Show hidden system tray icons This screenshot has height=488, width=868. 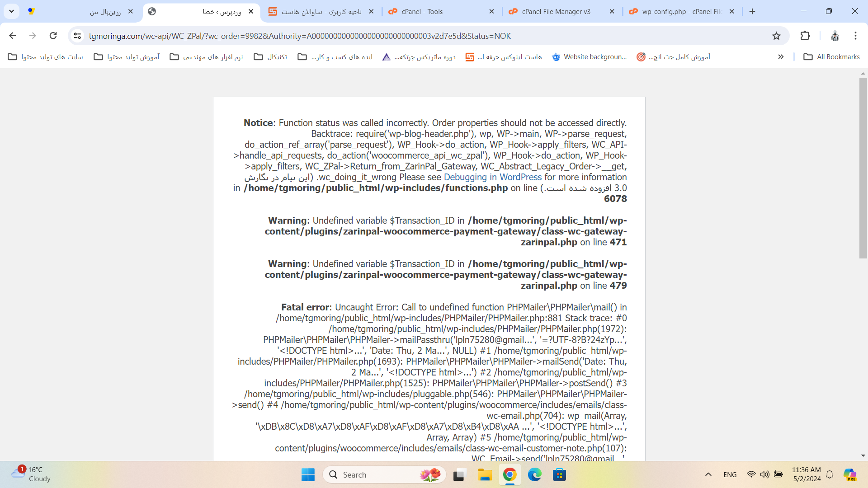[x=708, y=474]
